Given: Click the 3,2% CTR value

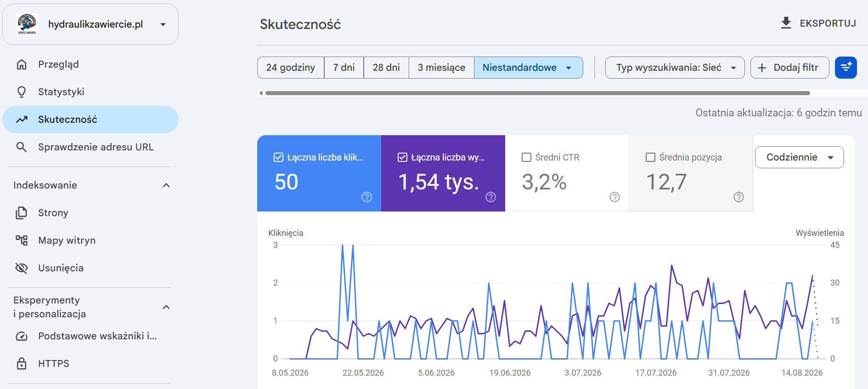Looking at the screenshot, I should coord(544,182).
